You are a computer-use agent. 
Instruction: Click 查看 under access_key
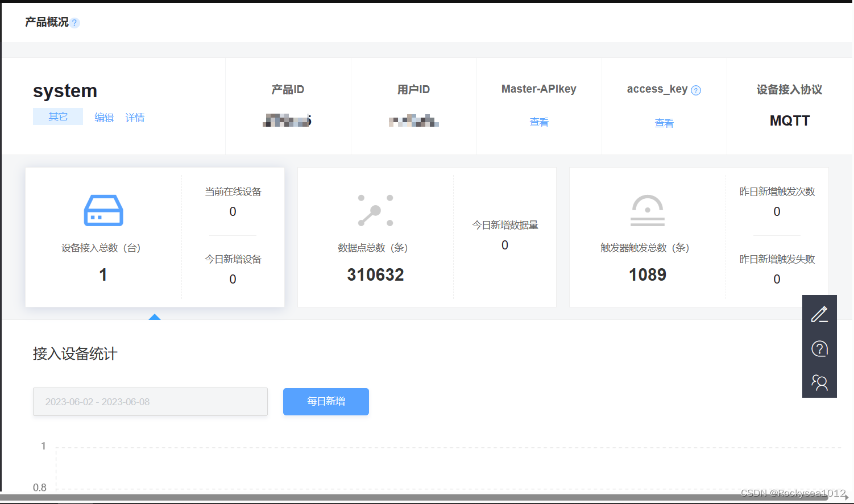664,122
